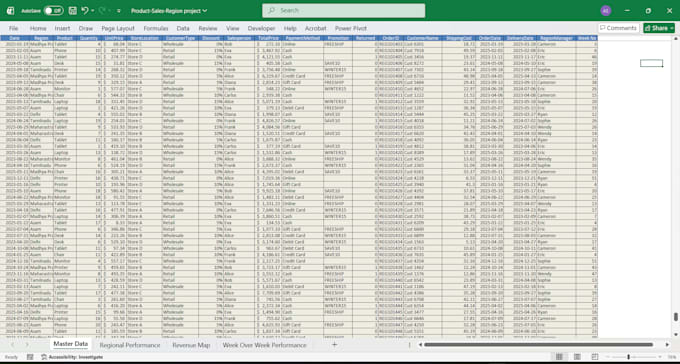Click the zoom slider handle

point(628,357)
